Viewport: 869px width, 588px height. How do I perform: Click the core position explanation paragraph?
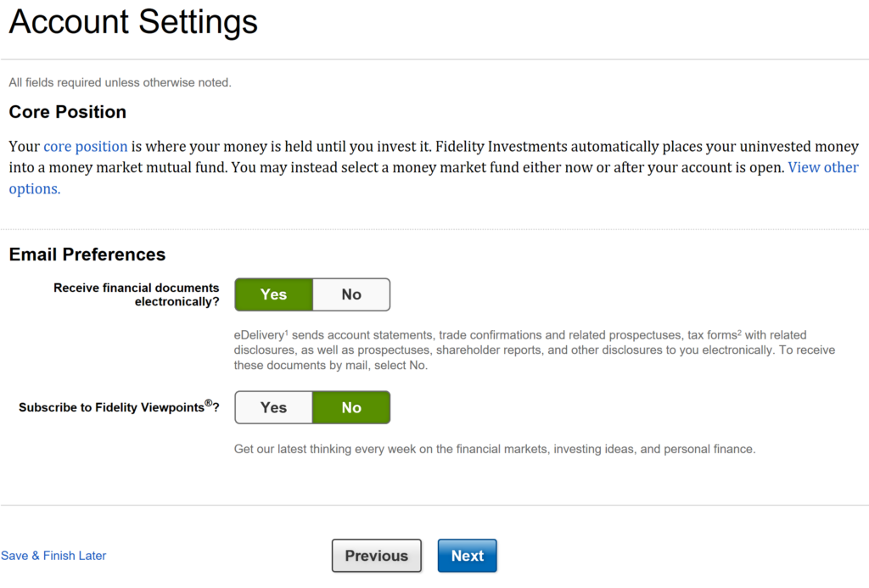click(434, 167)
